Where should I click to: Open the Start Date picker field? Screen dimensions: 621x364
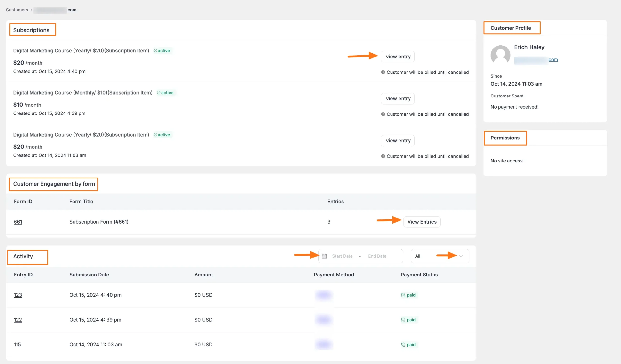click(x=342, y=256)
